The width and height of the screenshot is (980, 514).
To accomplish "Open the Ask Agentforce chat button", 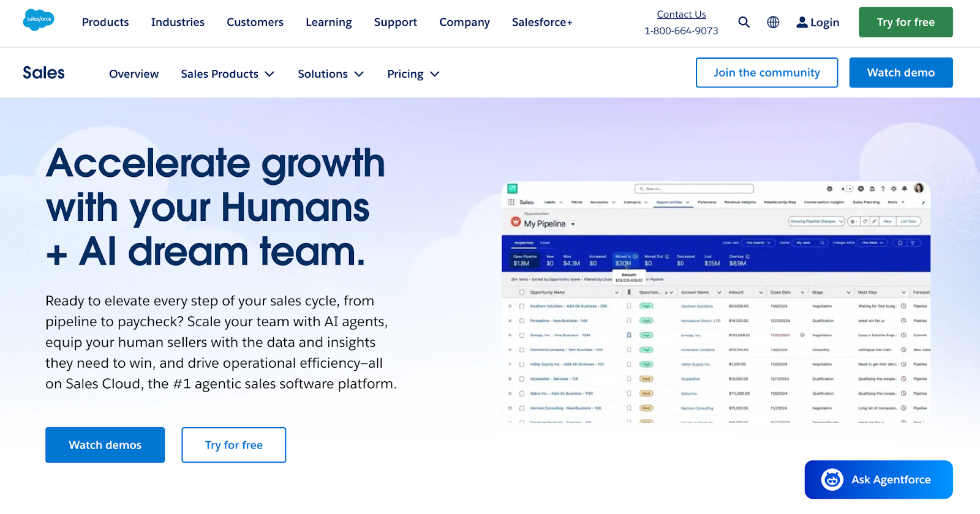I will tap(878, 480).
